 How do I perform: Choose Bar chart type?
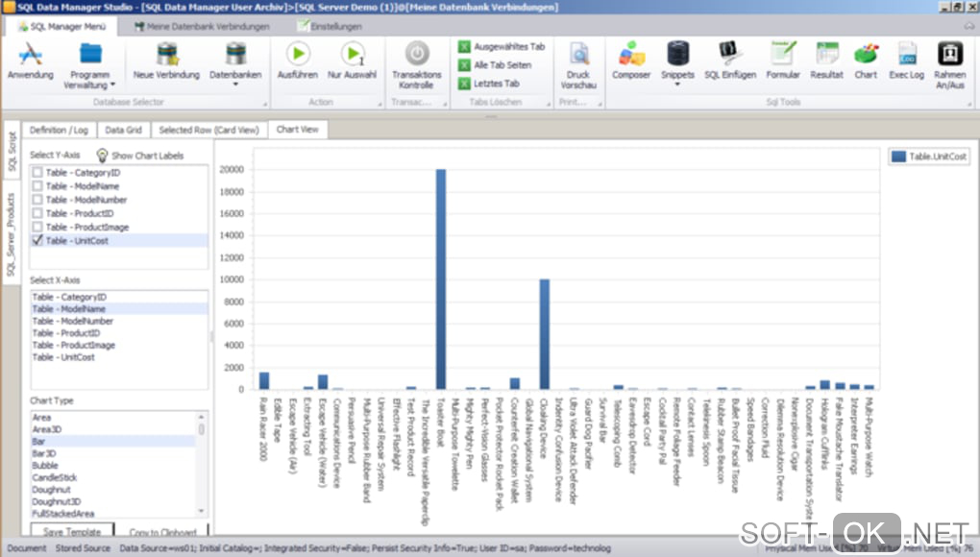113,442
